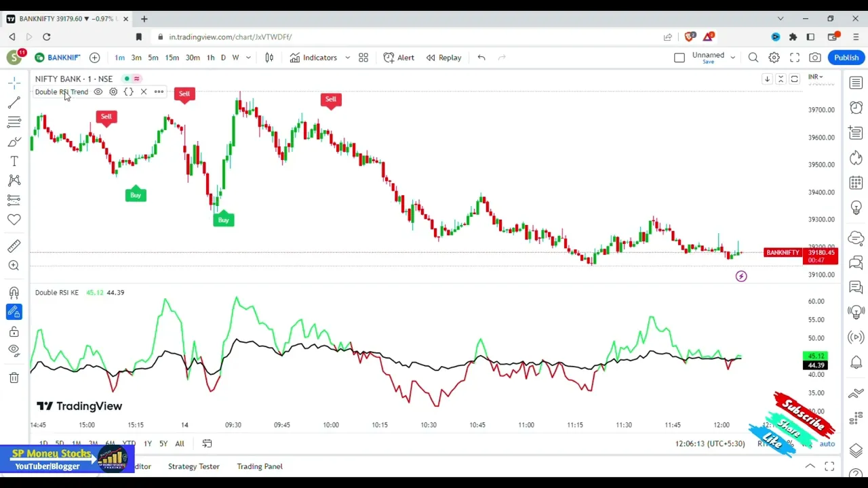Open the ideas lightbulb panel
This screenshot has width=868, height=488.
(x=856, y=208)
